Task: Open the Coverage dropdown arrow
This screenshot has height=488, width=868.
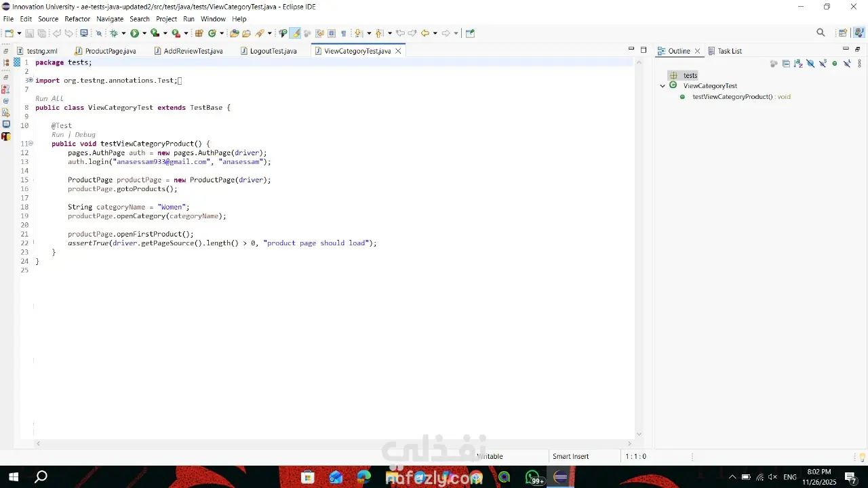Action: point(165,33)
